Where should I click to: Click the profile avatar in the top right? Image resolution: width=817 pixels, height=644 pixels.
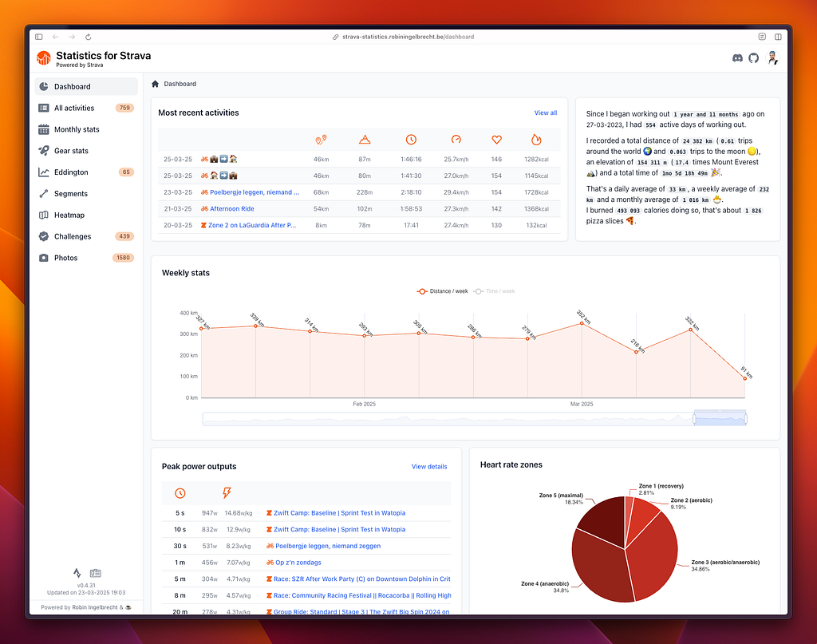tap(772, 57)
